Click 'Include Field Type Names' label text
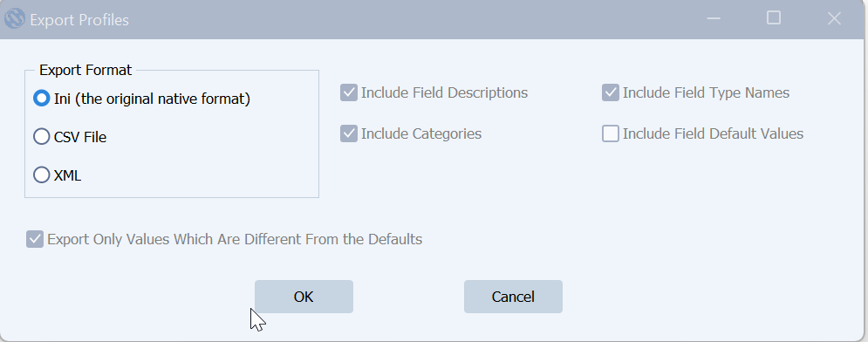Image resolution: width=868 pixels, height=342 pixels. 707,92
